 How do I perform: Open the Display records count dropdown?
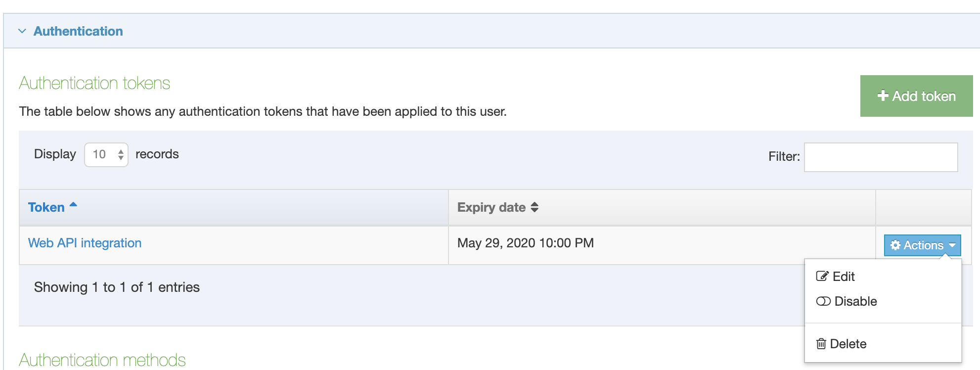point(106,155)
